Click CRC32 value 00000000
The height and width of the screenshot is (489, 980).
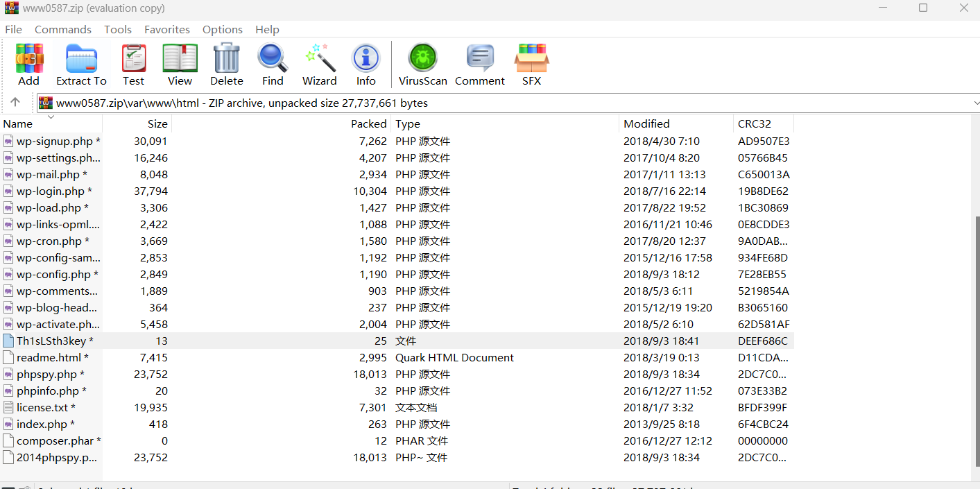pos(762,440)
